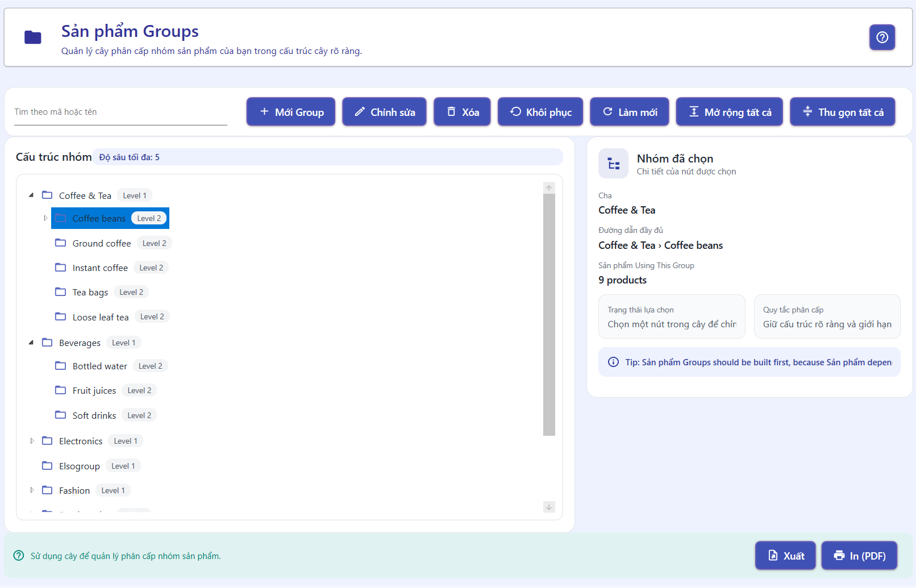
Task: Select the Bottled water group
Action: tap(99, 366)
